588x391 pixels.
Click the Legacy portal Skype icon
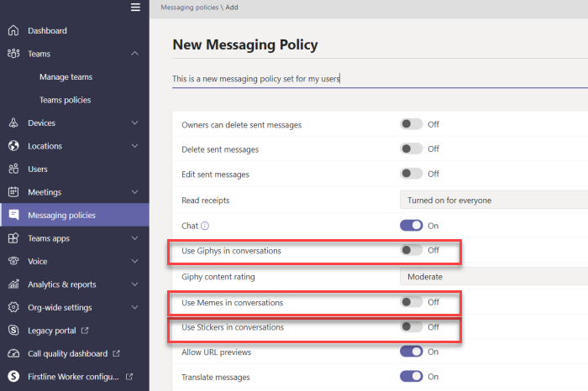13,331
